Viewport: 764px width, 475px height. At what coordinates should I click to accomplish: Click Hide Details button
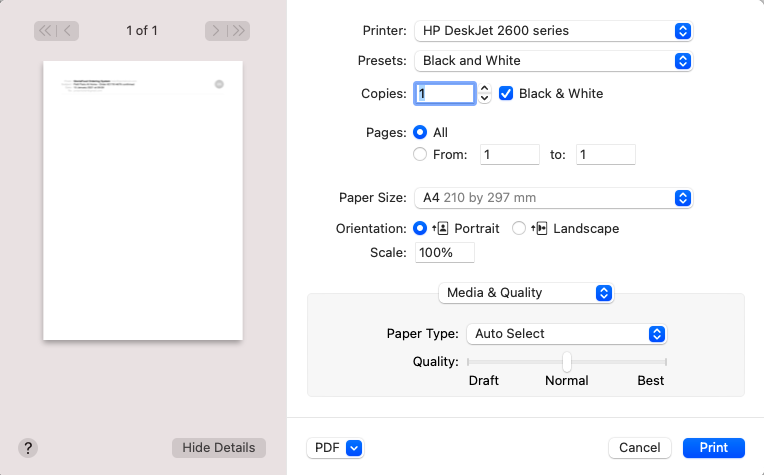[x=218, y=448]
